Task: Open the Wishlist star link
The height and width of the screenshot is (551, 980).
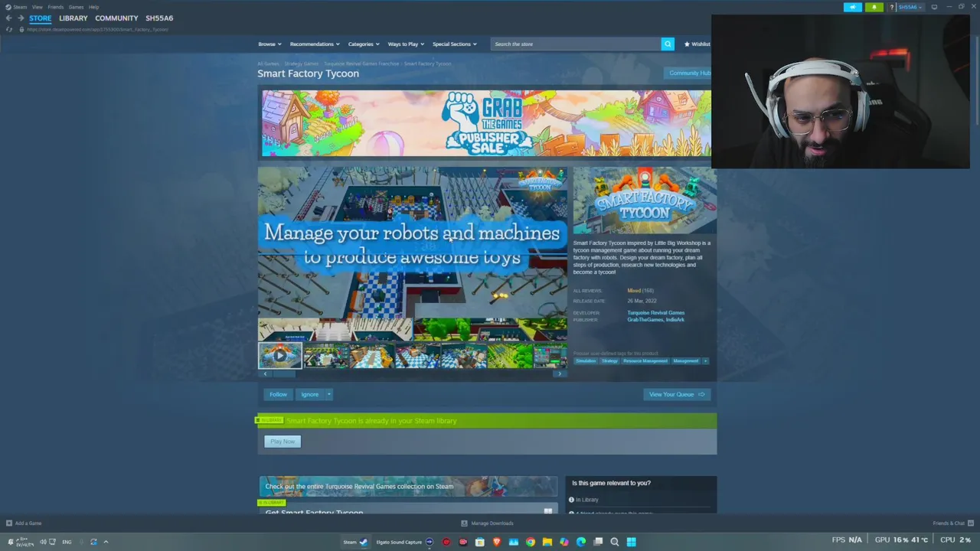Action: click(x=697, y=44)
